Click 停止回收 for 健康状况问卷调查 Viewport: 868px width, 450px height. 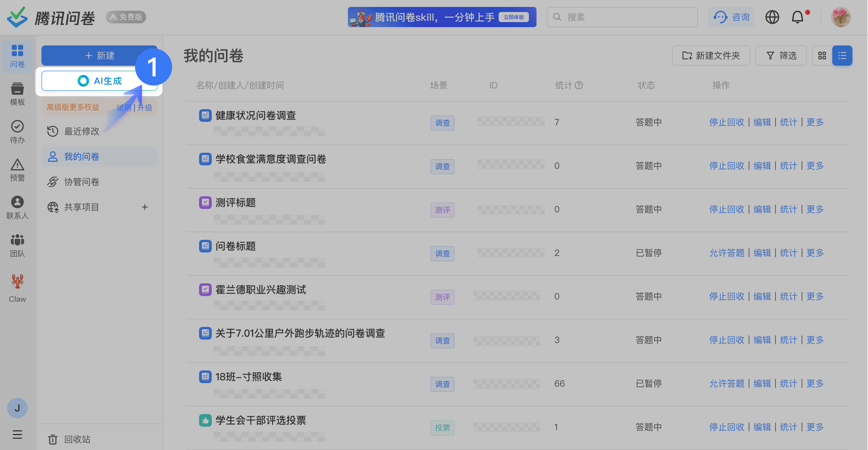[x=726, y=122]
